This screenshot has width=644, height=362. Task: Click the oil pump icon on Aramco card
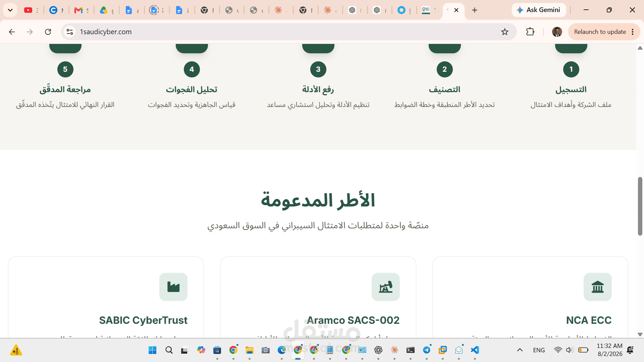tap(385, 287)
